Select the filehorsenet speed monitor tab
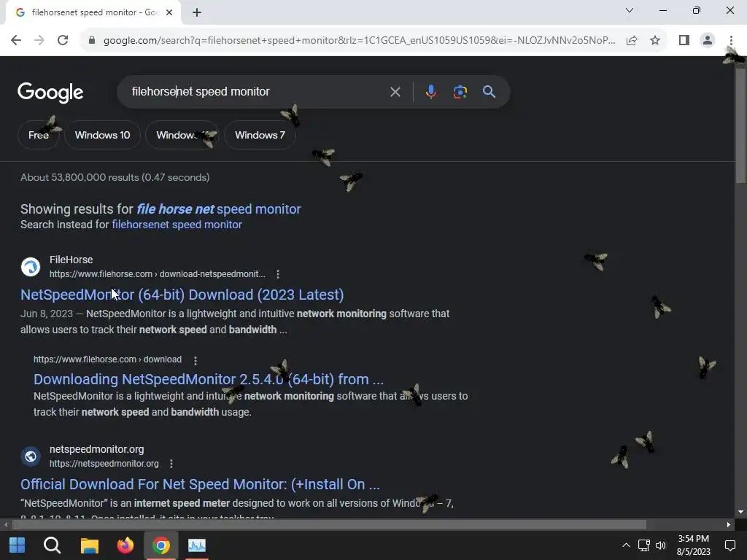 point(93,12)
